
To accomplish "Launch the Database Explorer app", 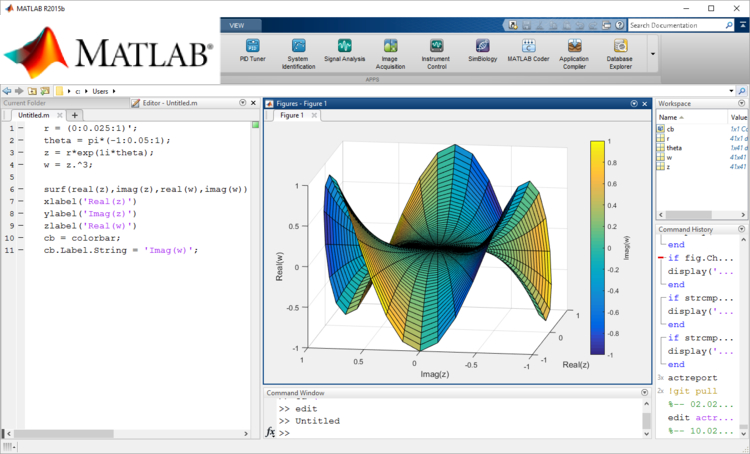I will coord(620,50).
